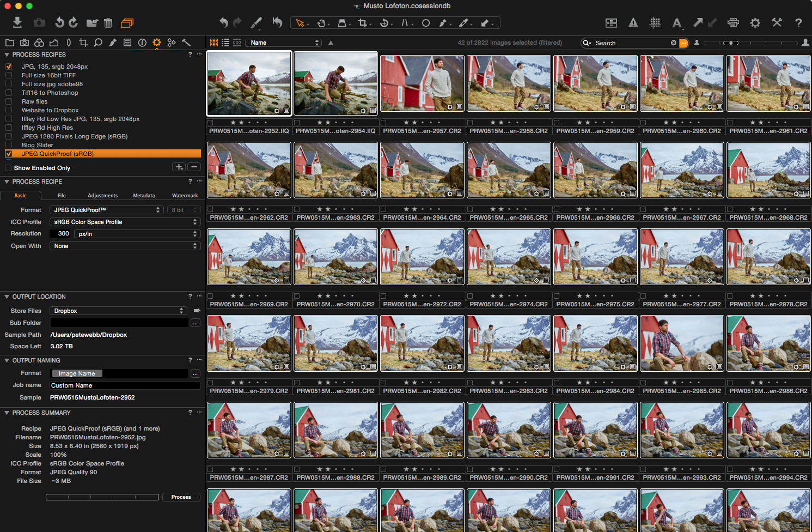Open the Metadata info tool tab
This screenshot has width=812, height=532.
tap(142, 43)
